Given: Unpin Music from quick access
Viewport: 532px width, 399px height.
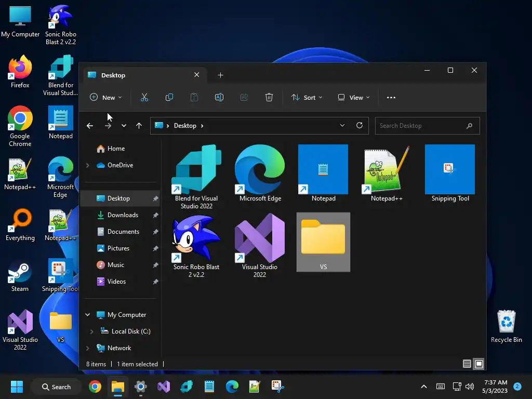Looking at the screenshot, I should 155,265.
